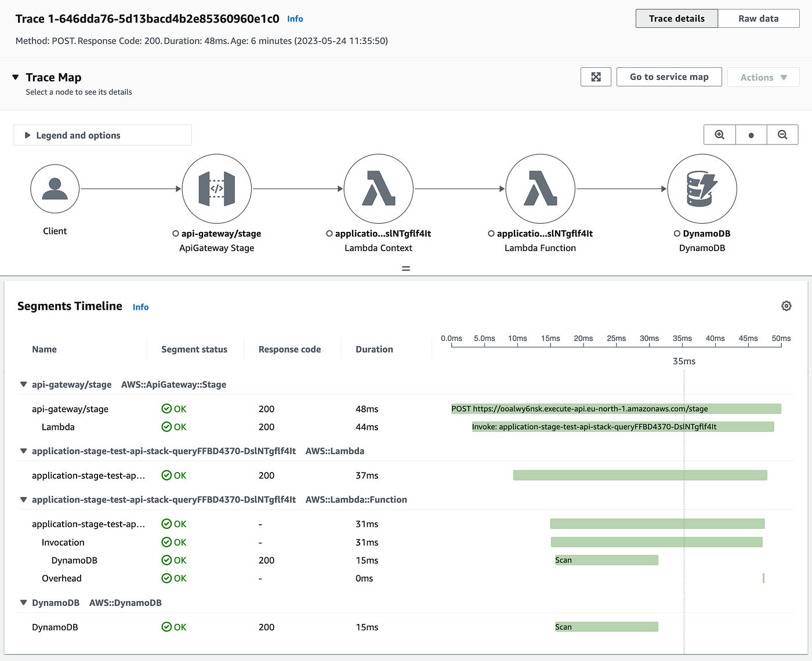Click the 37ms AWS::Lambda timeline bar
Viewport: 812px width, 661px height.
pos(640,475)
